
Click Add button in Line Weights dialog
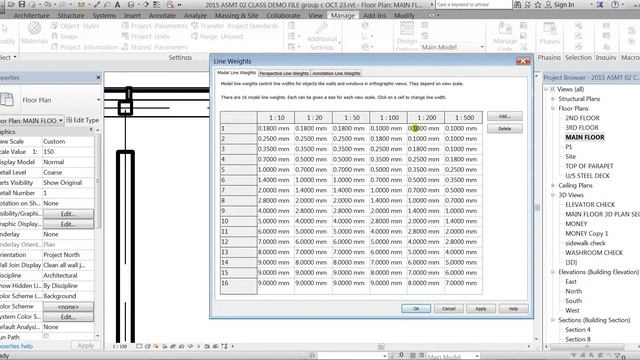point(504,116)
